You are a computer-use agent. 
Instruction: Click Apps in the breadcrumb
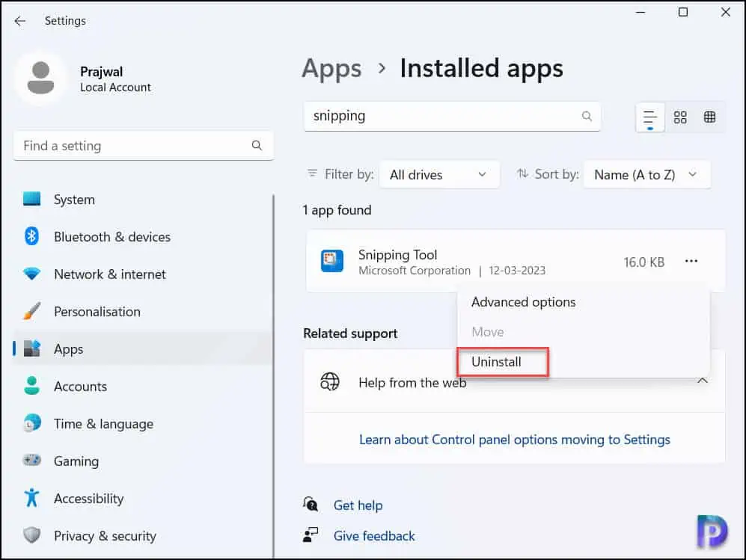(332, 69)
